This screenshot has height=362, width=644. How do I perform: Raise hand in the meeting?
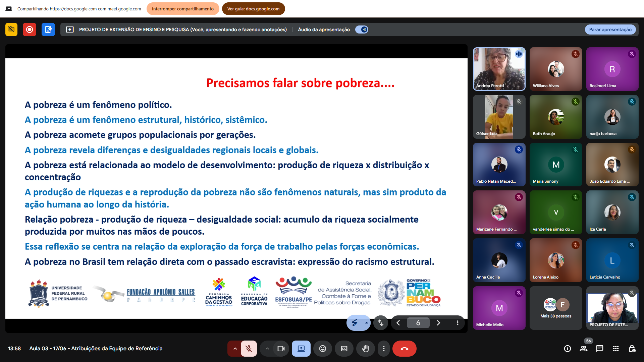click(x=365, y=349)
